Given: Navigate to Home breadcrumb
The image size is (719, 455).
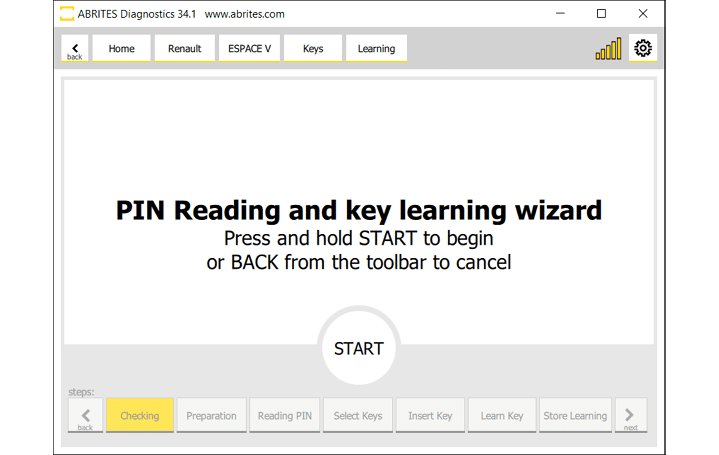Looking at the screenshot, I should coord(121,48).
